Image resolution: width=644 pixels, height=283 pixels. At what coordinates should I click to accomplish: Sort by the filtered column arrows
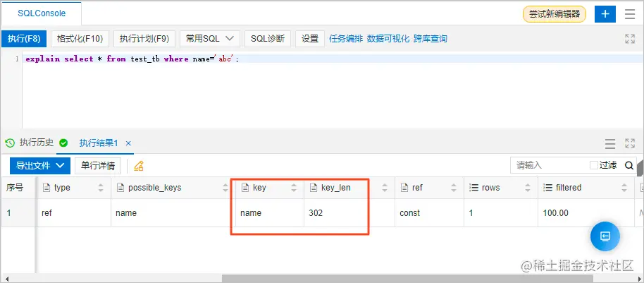point(624,188)
